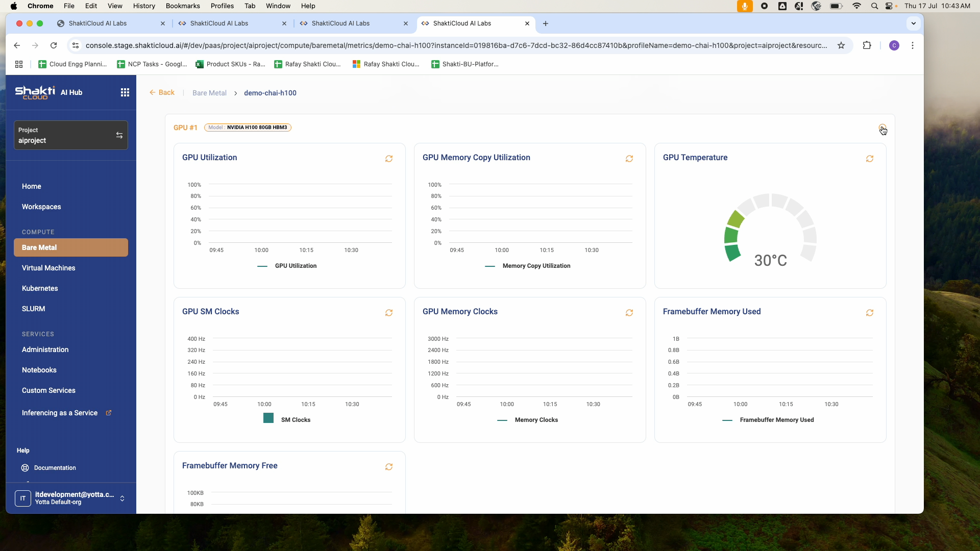Viewport: 980px width, 551px height.
Task: Open Virtual Machines page
Action: pos(48,268)
